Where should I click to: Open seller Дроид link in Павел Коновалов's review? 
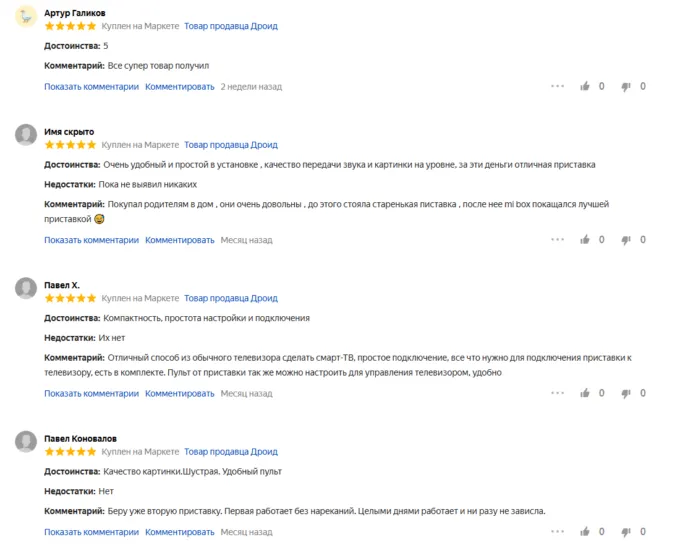(231, 451)
